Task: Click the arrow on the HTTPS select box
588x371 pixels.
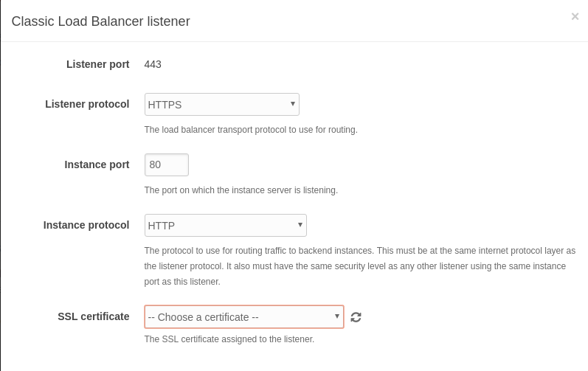Action: coord(293,104)
